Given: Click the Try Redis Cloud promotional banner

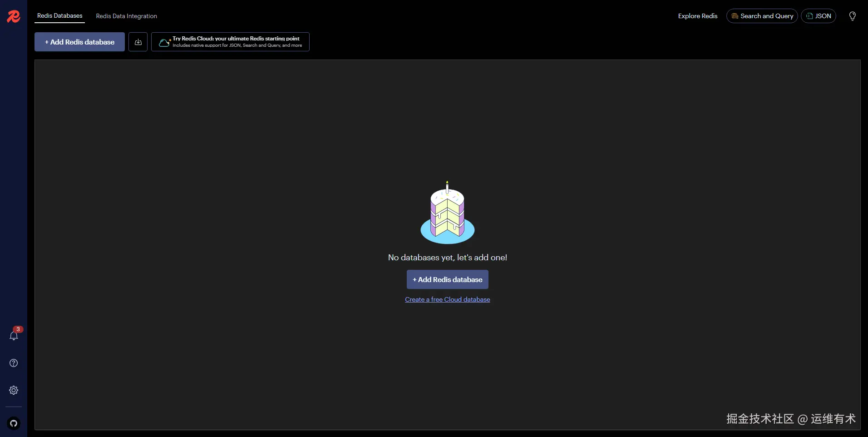Looking at the screenshot, I should pos(237,42).
